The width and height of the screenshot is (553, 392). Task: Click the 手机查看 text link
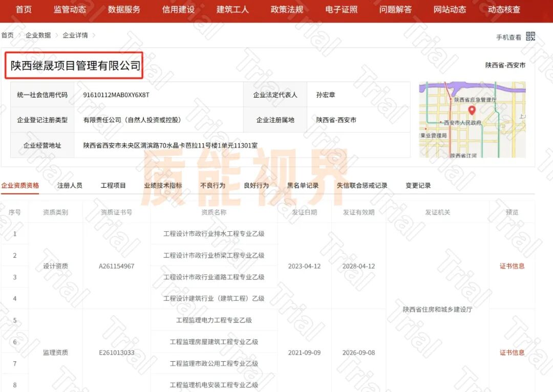tap(508, 37)
